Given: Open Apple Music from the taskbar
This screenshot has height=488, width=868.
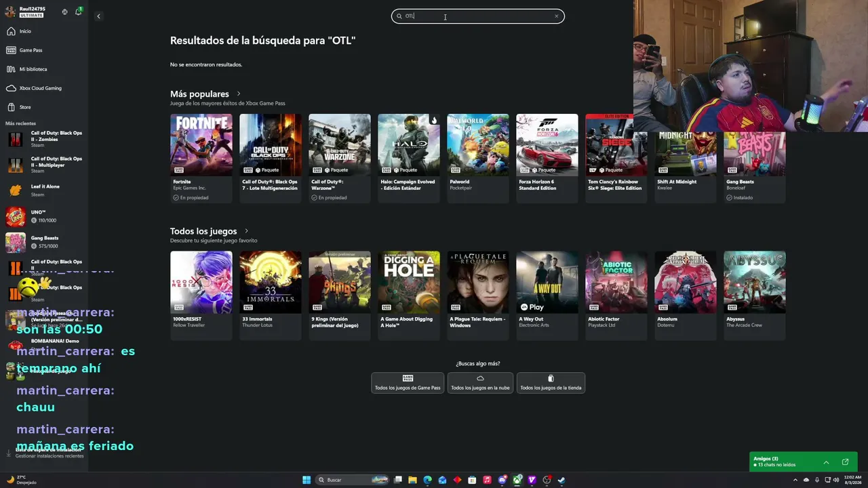Looking at the screenshot, I should (x=488, y=480).
